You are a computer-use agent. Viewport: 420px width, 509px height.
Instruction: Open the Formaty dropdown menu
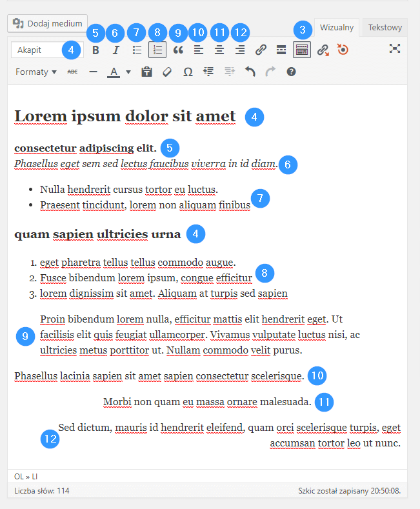36,72
